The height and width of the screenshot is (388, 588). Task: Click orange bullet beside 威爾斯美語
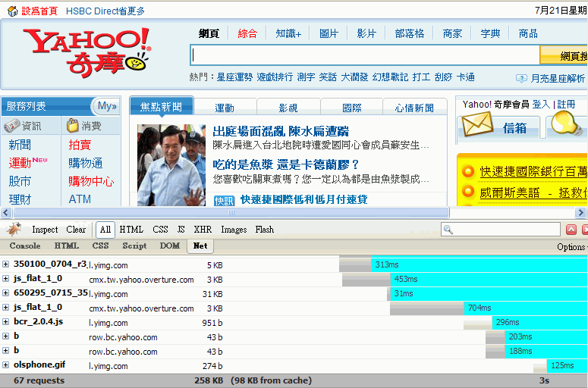click(x=468, y=192)
